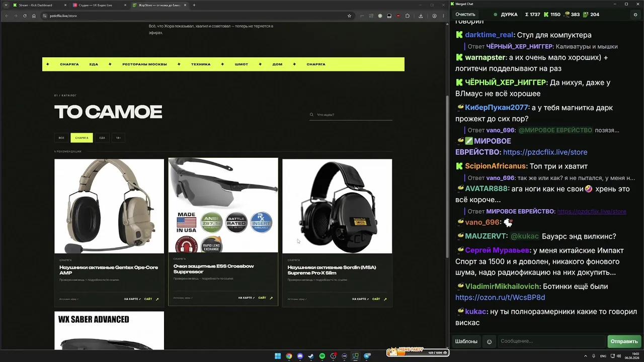This screenshot has height=362, width=644.
Task: Select the ВСЕ catalog filter
Action: click(61, 138)
